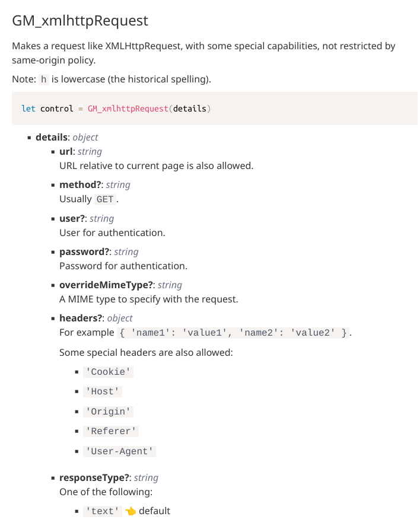Screen dimensions: 420x526
Task: Click the 'text' response type code
Action: 103,511
